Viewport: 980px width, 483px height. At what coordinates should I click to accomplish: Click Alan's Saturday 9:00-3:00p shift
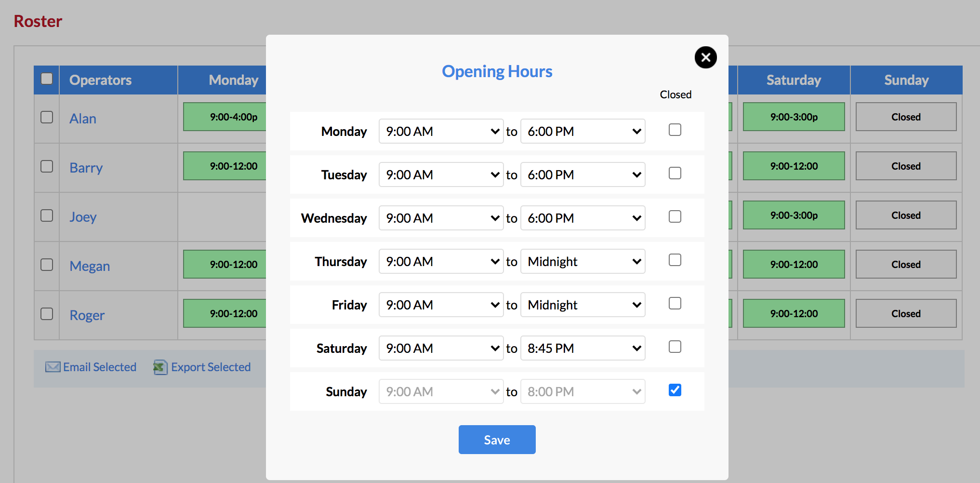[x=794, y=117]
